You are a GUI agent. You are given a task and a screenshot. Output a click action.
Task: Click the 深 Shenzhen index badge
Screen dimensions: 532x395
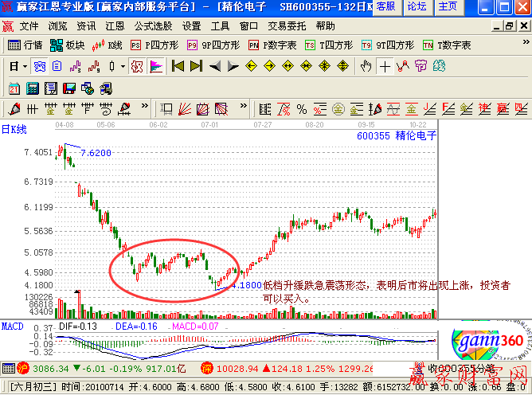(206, 368)
